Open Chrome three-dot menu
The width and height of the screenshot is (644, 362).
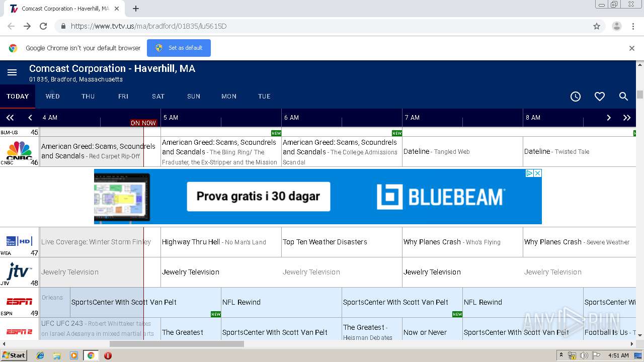633,26
